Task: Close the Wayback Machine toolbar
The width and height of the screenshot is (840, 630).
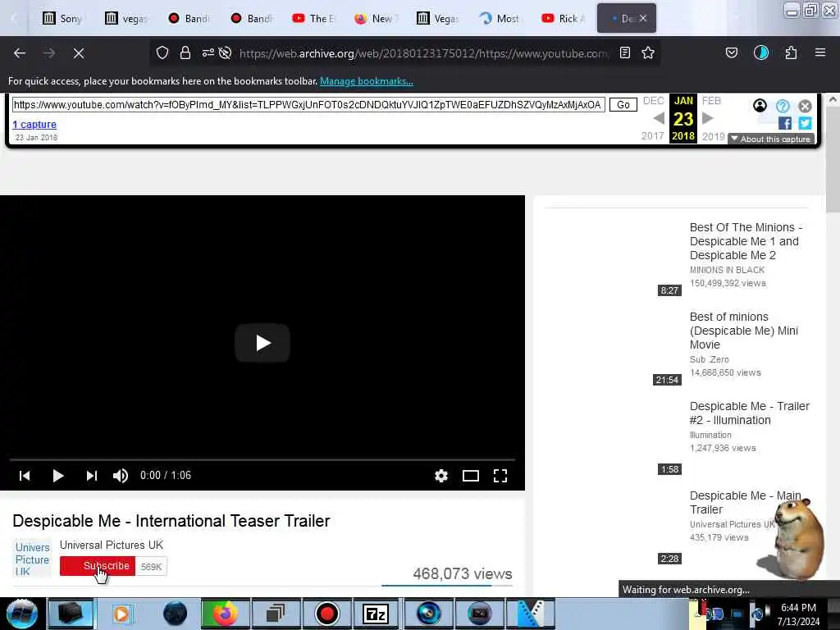Action: click(x=805, y=106)
